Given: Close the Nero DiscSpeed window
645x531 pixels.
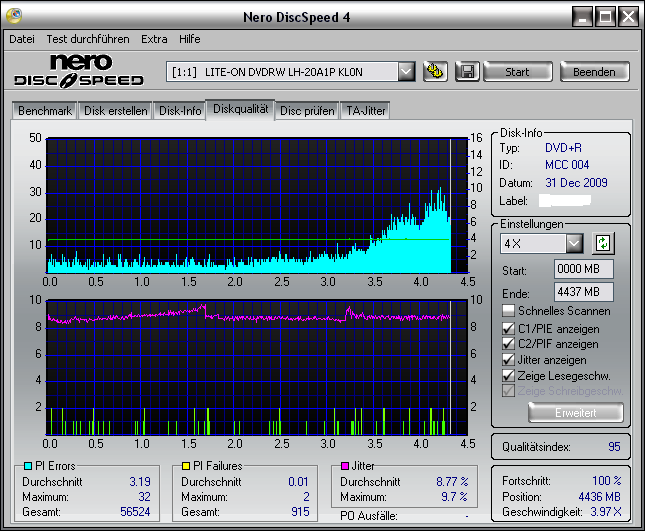Looking at the screenshot, I should click(x=628, y=17).
